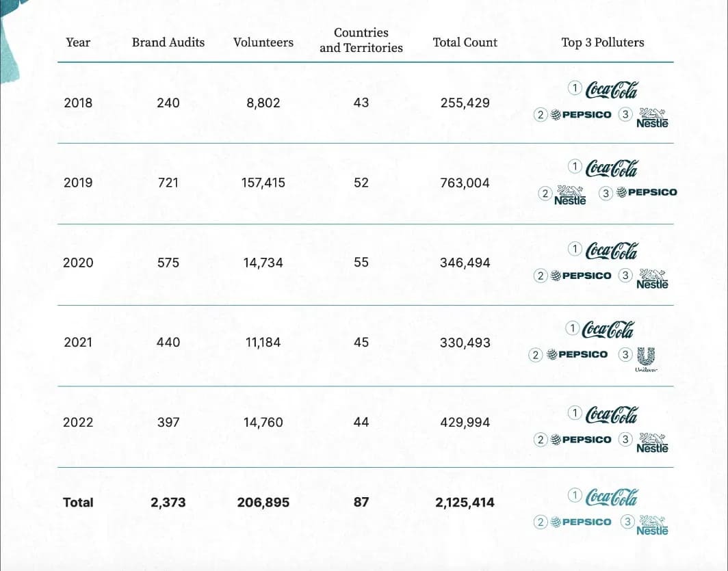
Task: Click the Unilever logo in the 2021 row
Action: (646, 358)
